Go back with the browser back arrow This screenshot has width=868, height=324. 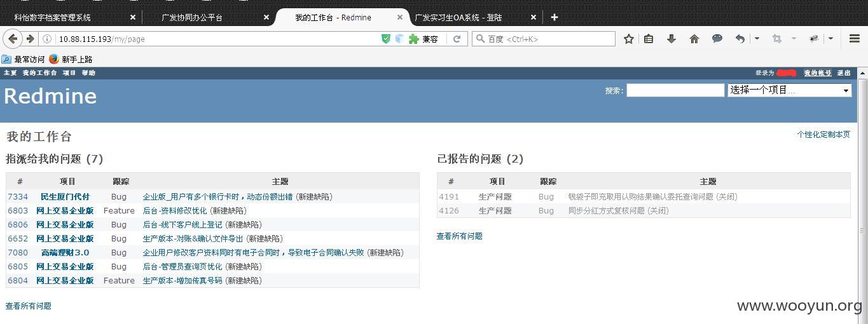click(13, 39)
